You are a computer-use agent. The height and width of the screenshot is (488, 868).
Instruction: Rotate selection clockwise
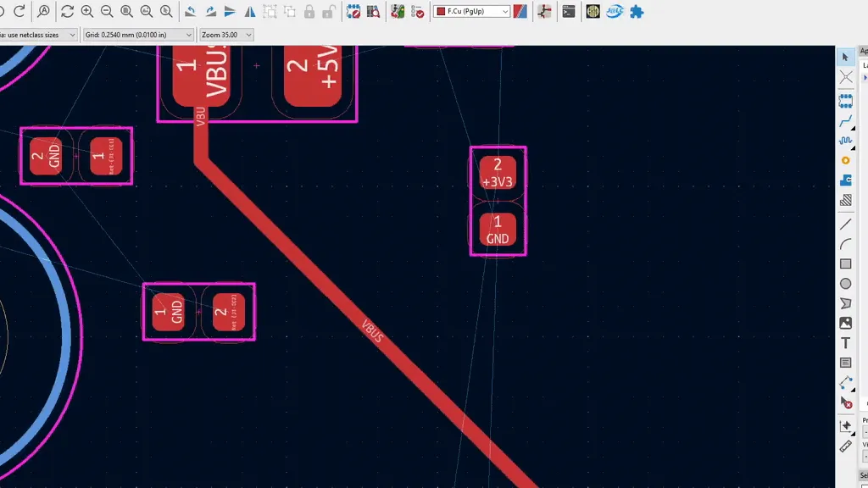(210, 11)
